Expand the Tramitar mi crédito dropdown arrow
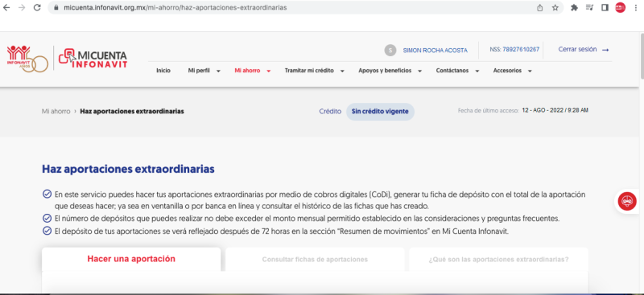The width and height of the screenshot is (644, 295). (341, 71)
